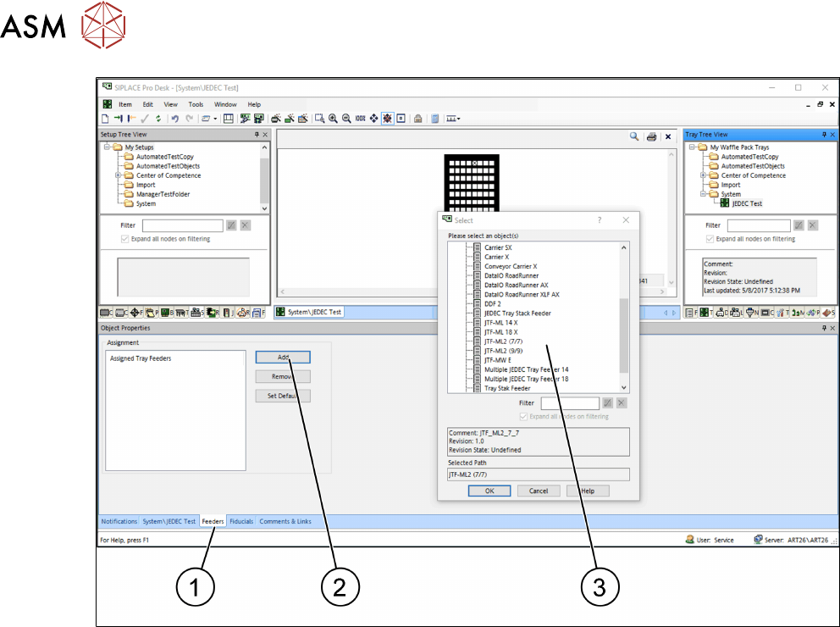Viewport: 840px width, 627px height.
Task: Click the Select dialog filter input field
Action: 570,403
